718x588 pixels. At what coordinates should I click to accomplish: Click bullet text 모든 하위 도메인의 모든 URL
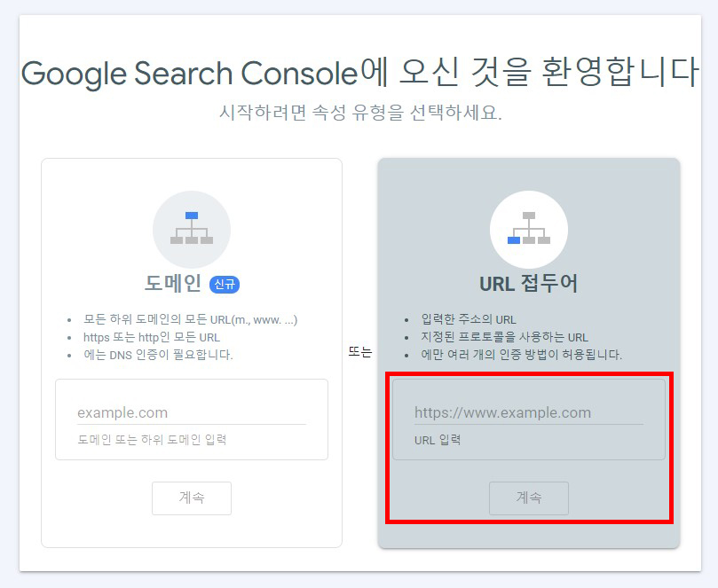pos(190,319)
